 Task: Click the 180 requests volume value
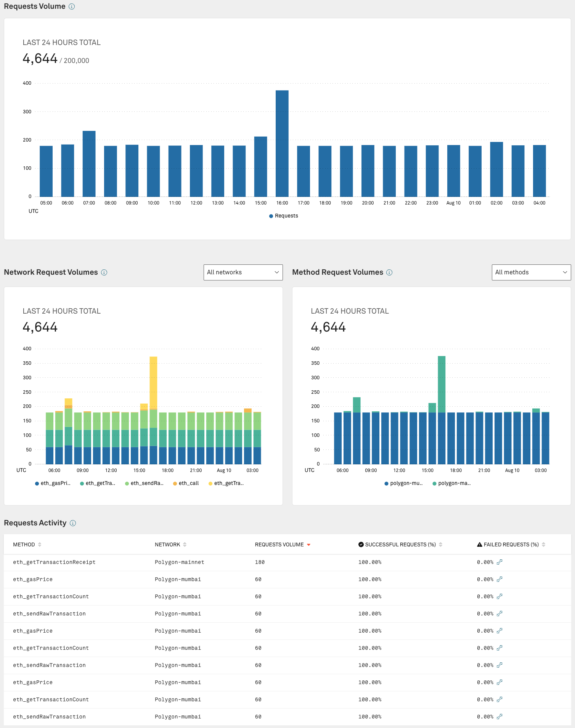point(260,562)
